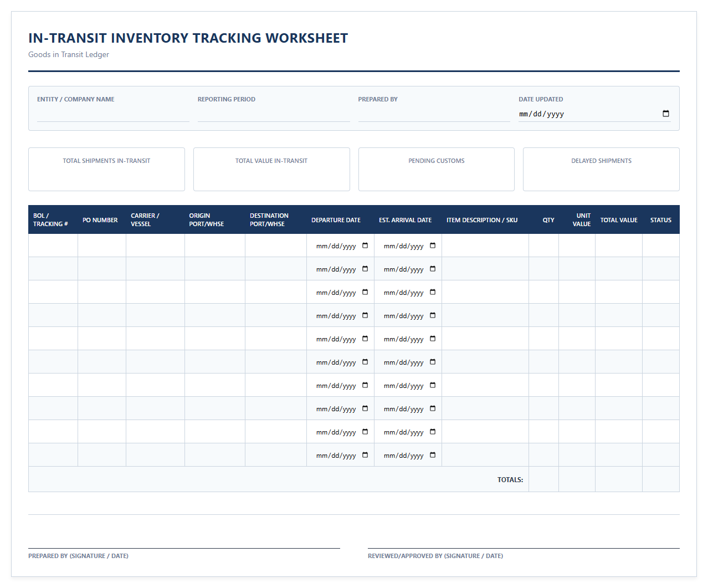The width and height of the screenshot is (708, 588).
Task: Open fifth row est. arrival calendar icon
Action: 433,339
